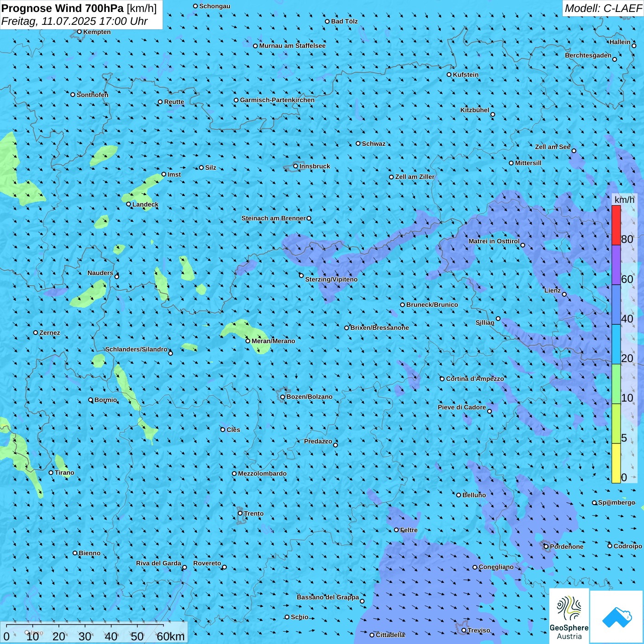Click the '60km' scale label
Image resolution: width=644 pixels, height=644 pixels.
(x=171, y=636)
